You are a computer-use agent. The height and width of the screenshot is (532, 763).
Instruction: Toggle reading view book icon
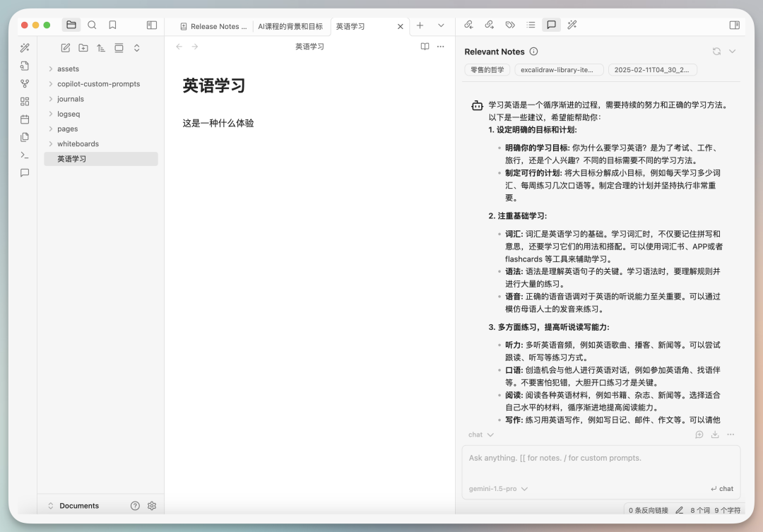pos(425,47)
